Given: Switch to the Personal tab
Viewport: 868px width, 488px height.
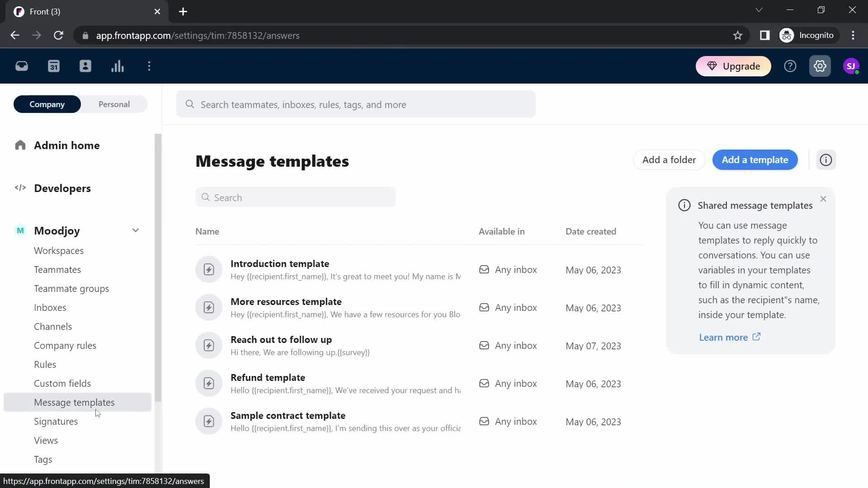Looking at the screenshot, I should [114, 103].
